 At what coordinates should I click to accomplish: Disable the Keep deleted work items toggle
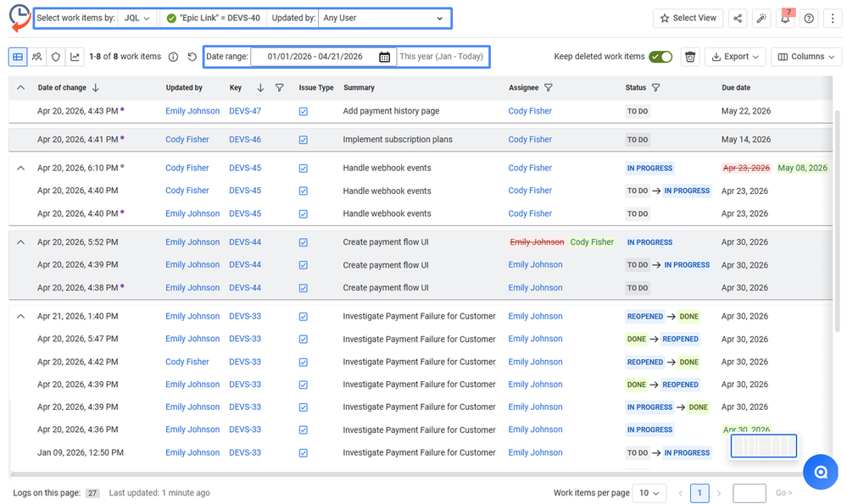[x=661, y=56]
